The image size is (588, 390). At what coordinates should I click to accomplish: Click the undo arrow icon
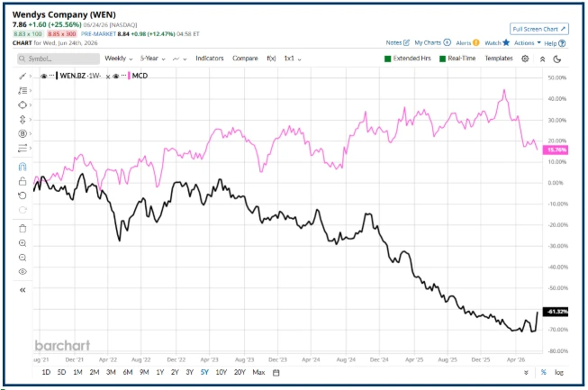pos(23,195)
